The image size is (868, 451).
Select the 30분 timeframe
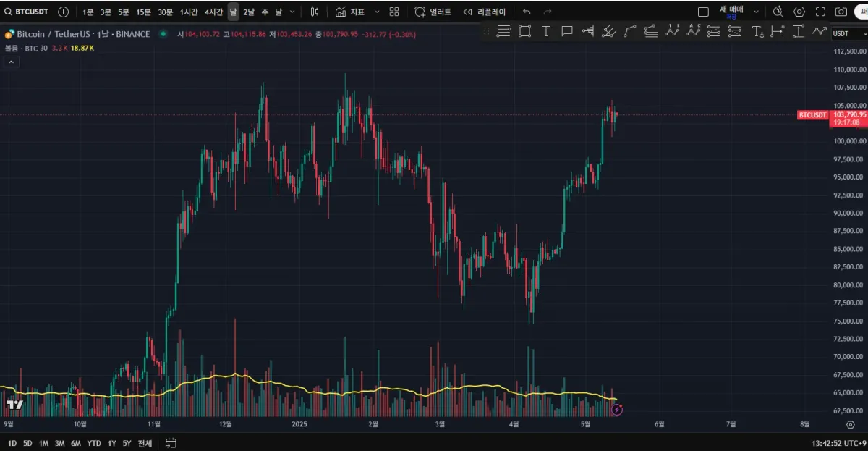(x=166, y=12)
